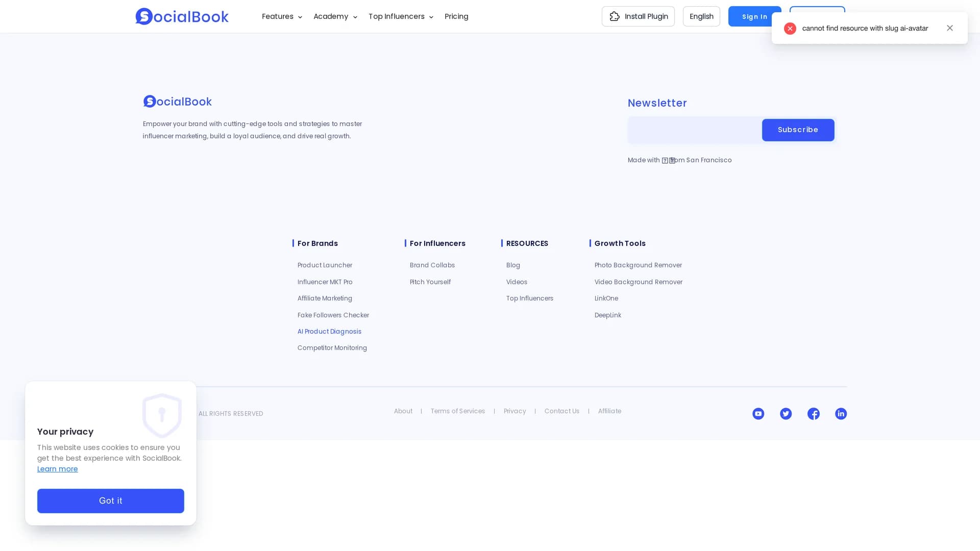Open Affiliate Marketing link
The image size is (980, 551).
click(325, 298)
